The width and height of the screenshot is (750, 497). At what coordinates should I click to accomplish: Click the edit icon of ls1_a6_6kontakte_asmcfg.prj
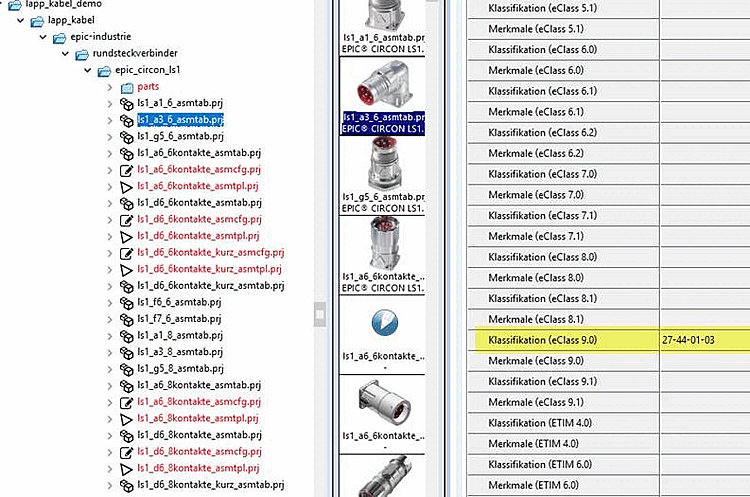[126, 170]
